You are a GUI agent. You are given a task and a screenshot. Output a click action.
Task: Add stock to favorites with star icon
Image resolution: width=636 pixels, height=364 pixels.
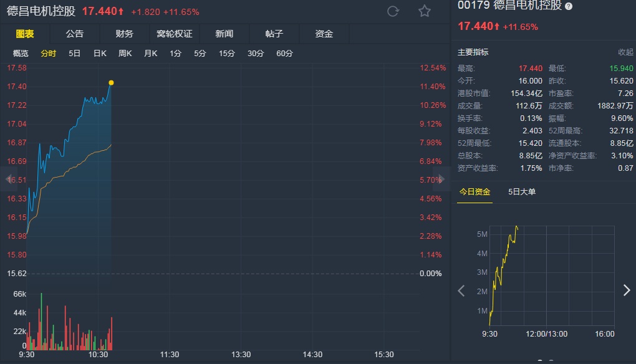pyautogui.click(x=425, y=11)
